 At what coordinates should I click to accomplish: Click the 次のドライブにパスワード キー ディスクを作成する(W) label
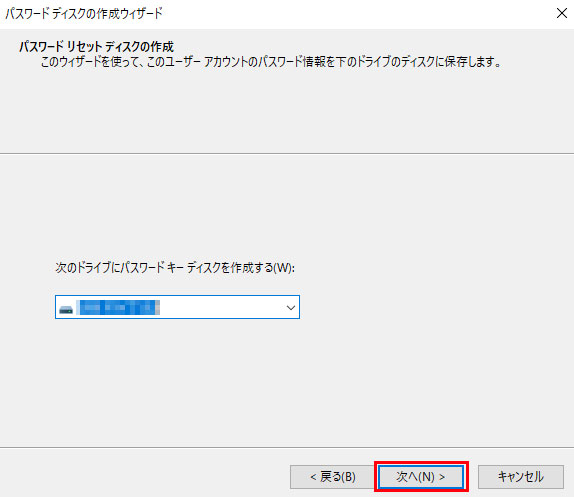tap(175, 268)
